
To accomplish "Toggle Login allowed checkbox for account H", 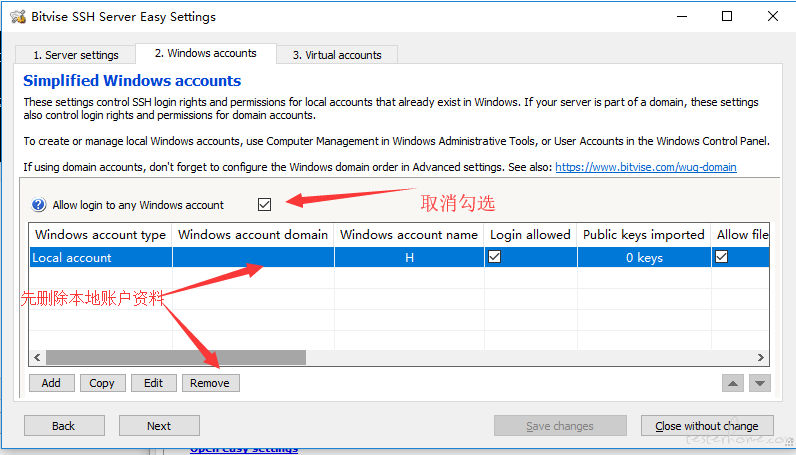I will [494, 257].
